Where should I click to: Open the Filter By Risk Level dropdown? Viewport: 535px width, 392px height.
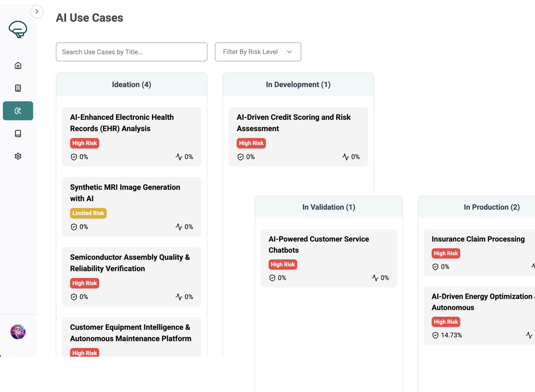(x=258, y=52)
